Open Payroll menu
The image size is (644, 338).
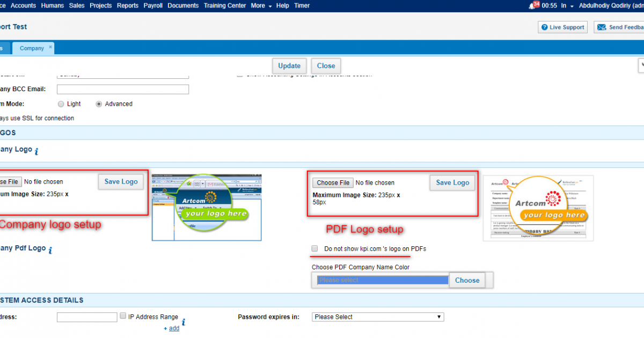(x=153, y=5)
